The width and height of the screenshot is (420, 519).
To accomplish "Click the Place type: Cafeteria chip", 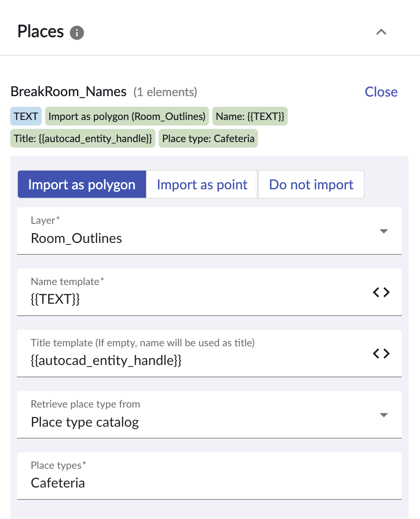I will [209, 138].
